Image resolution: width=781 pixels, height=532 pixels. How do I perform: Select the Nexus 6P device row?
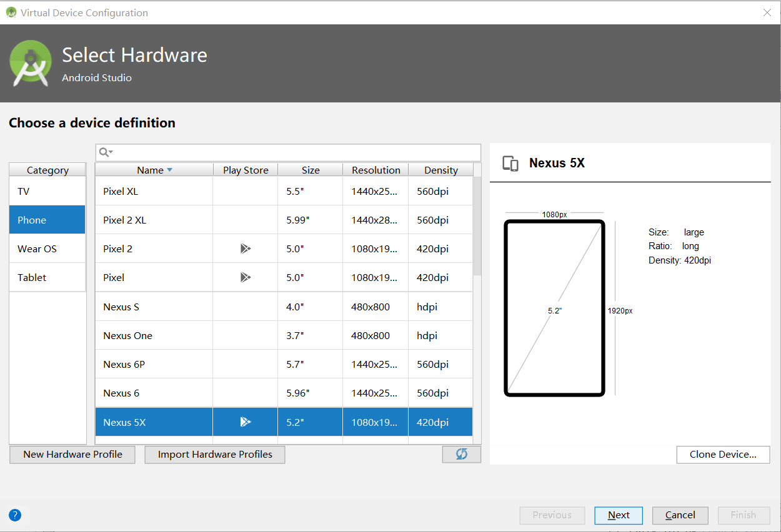tap(284, 364)
